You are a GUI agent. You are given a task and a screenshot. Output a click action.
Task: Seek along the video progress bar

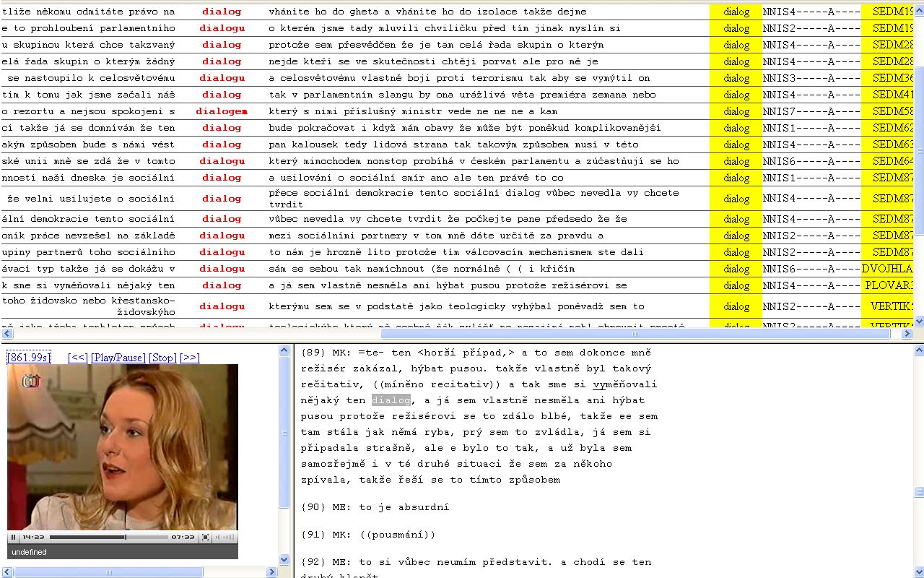point(109,538)
